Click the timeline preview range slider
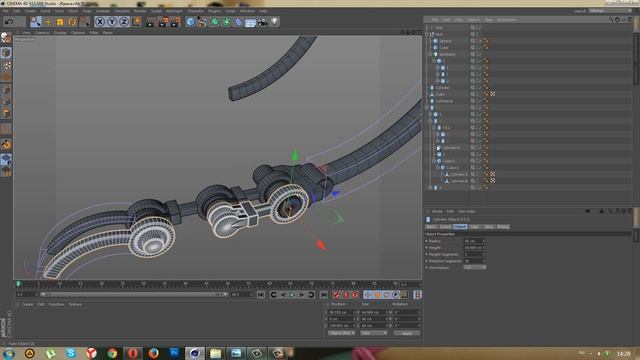Viewport: 640px width, 360px height. (134, 294)
